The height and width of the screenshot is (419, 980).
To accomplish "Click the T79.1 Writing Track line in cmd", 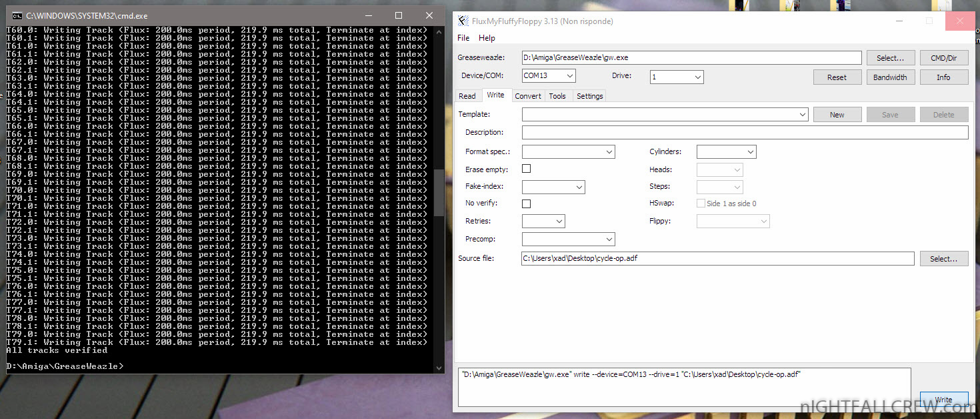I will click(217, 342).
